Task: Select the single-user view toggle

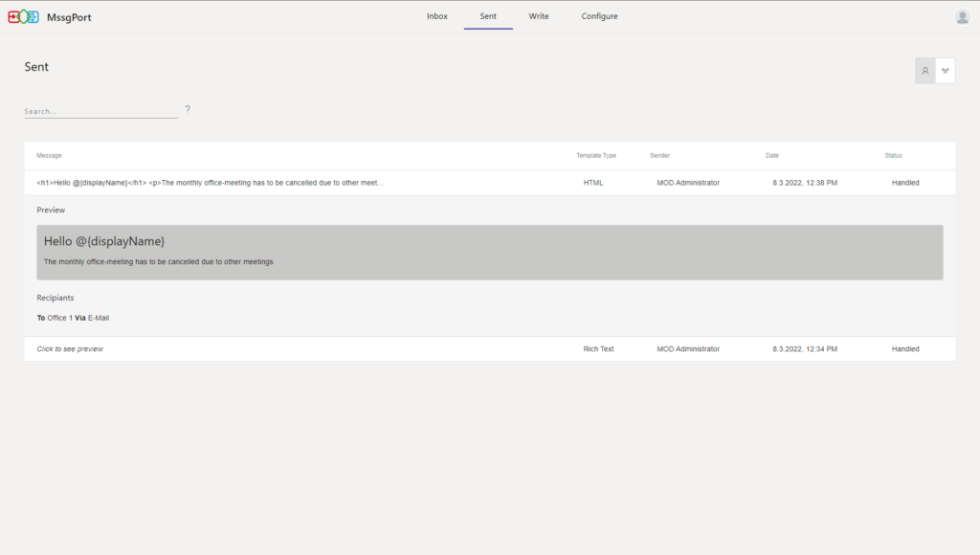Action: (x=924, y=71)
